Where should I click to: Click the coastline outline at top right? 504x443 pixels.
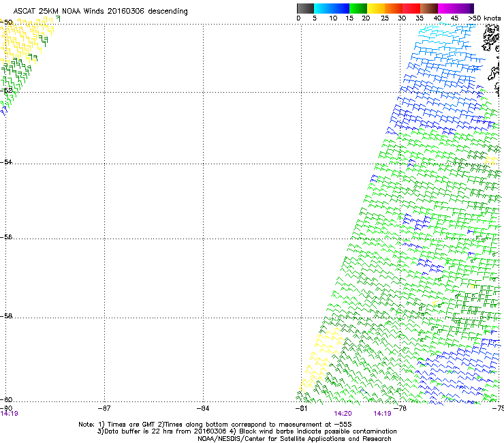tap(492, 39)
